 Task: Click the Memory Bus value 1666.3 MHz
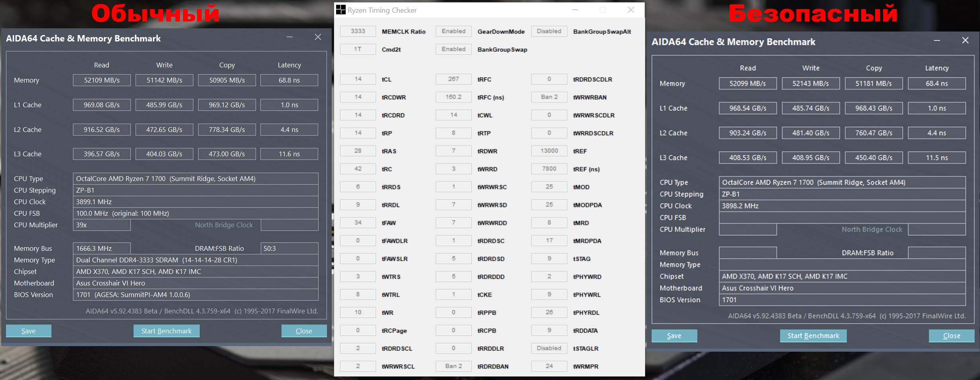(102, 248)
